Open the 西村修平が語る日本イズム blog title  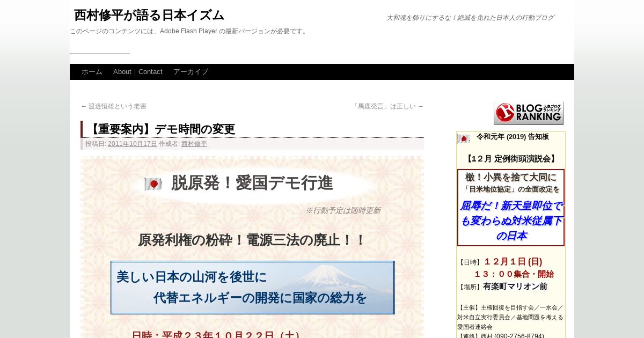pos(149,15)
